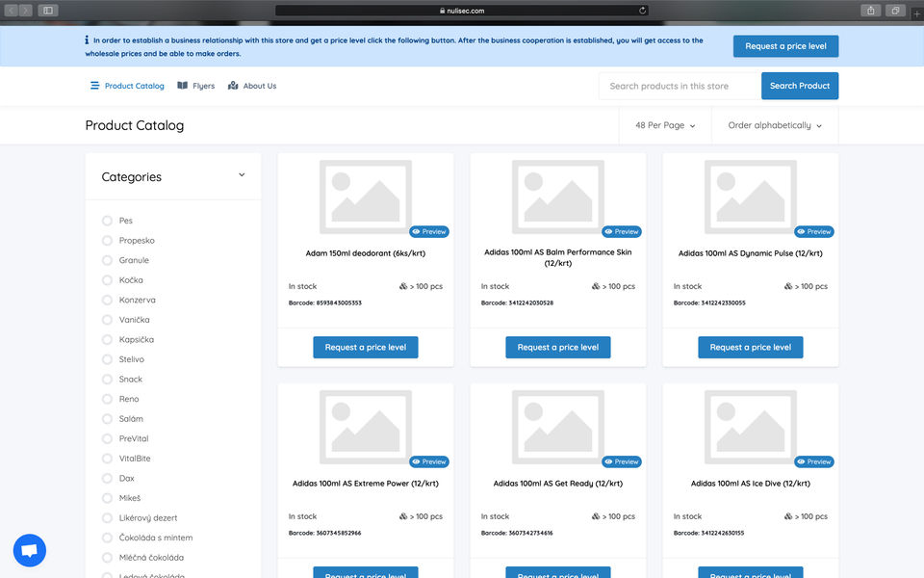Click Request a price level in banner
The image size is (924, 578).
(x=785, y=46)
